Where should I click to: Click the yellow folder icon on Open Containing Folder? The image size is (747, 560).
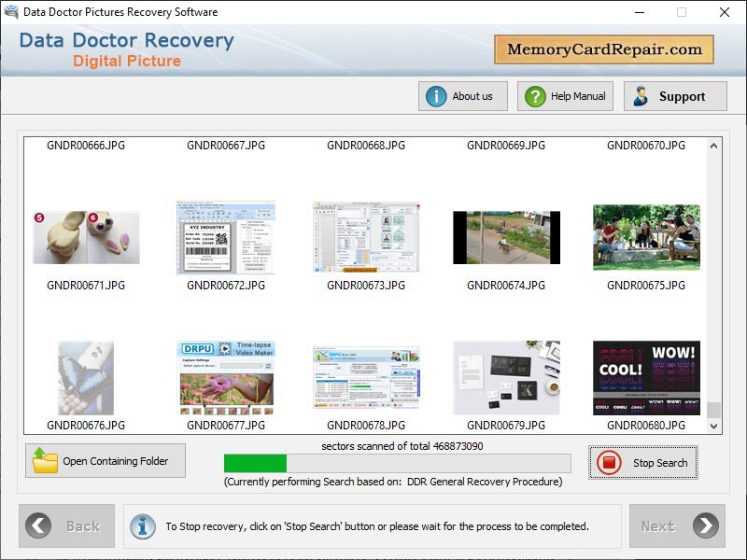tap(46, 460)
